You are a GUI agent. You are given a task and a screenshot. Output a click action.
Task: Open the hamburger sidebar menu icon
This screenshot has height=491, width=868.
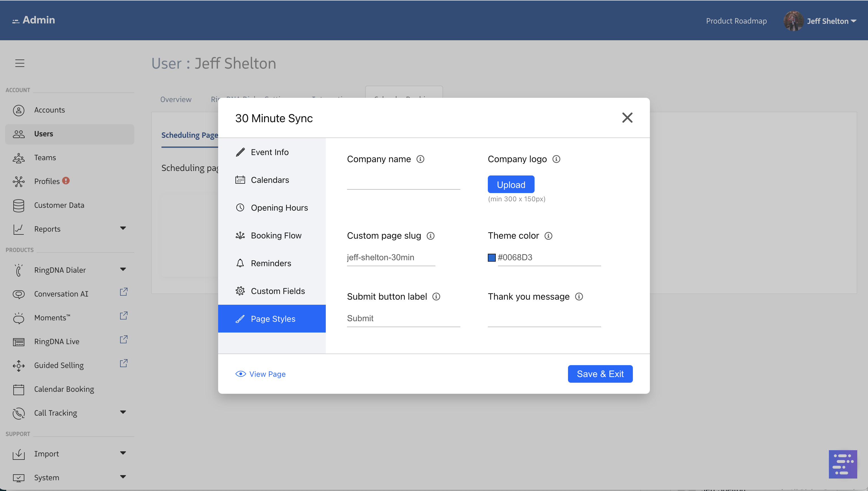pos(20,63)
